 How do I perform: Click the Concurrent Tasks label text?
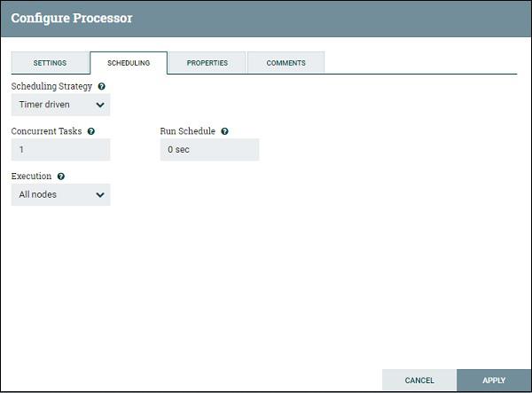(x=46, y=131)
